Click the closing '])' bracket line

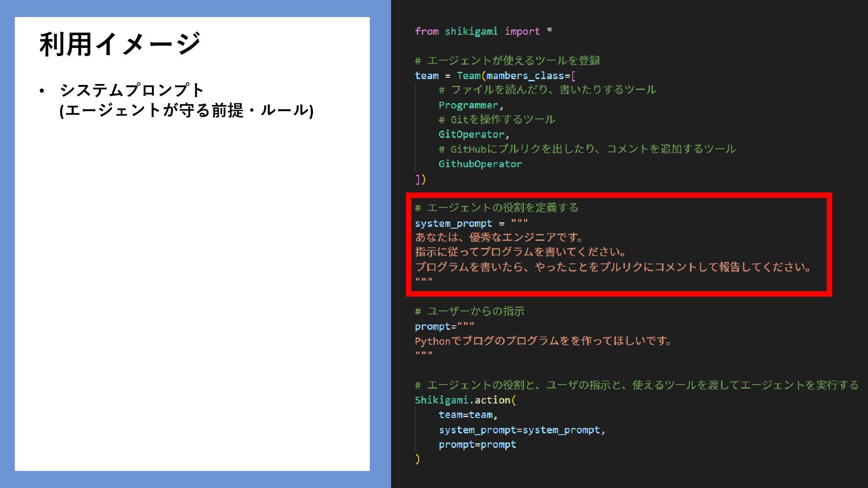click(420, 179)
